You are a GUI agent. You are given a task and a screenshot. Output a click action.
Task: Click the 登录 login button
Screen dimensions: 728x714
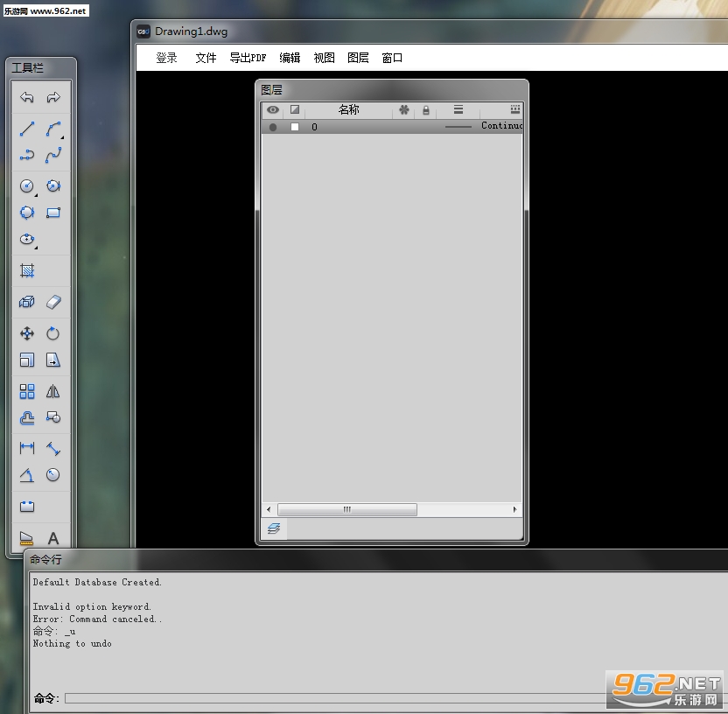click(x=166, y=58)
